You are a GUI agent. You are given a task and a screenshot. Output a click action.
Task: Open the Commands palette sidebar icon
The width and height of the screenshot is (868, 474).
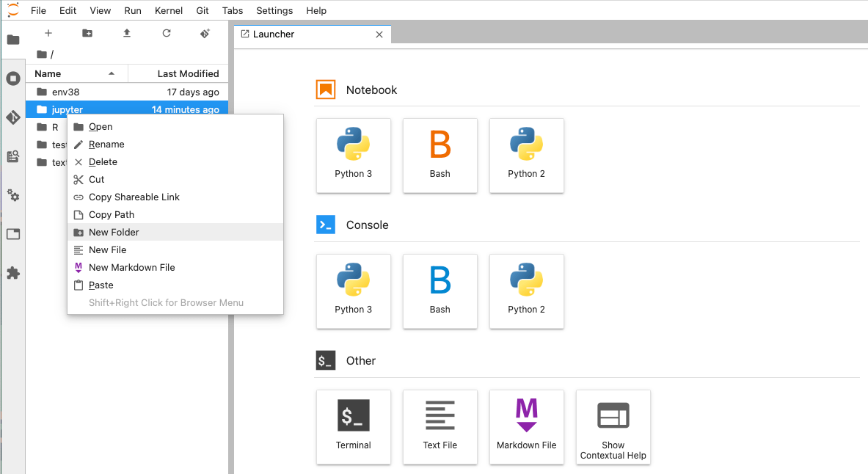(x=13, y=157)
